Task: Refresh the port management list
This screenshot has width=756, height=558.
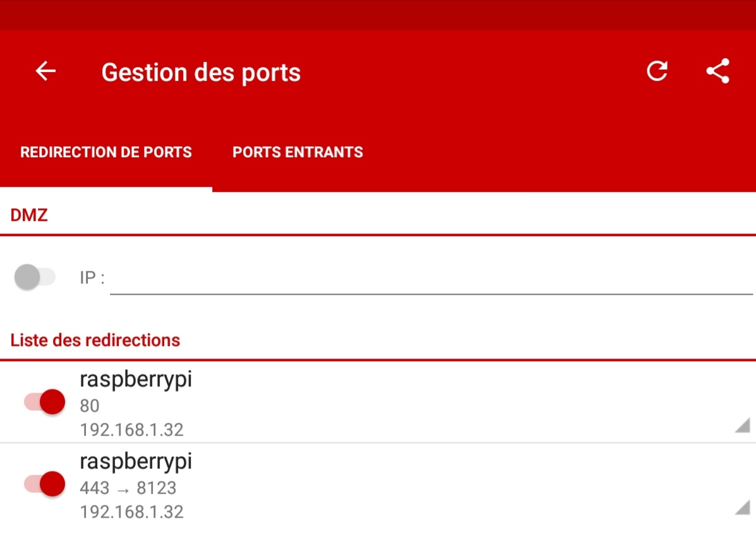Action: tap(657, 71)
